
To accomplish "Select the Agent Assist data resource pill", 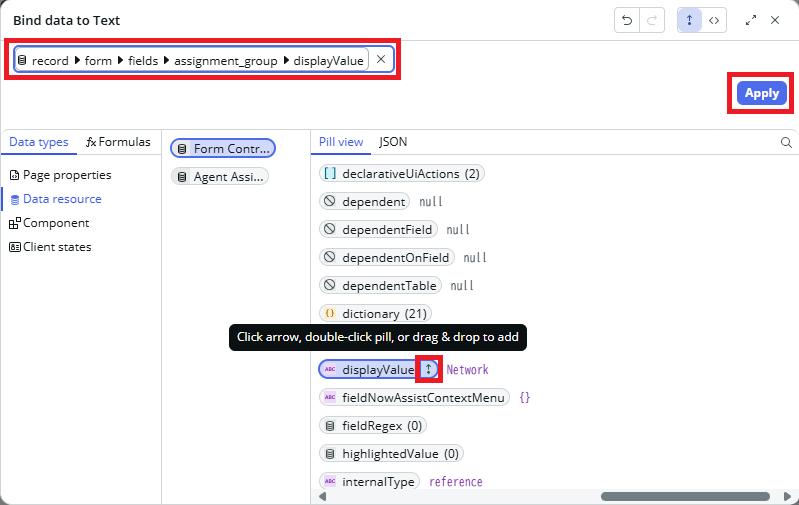I will pyautogui.click(x=221, y=177).
